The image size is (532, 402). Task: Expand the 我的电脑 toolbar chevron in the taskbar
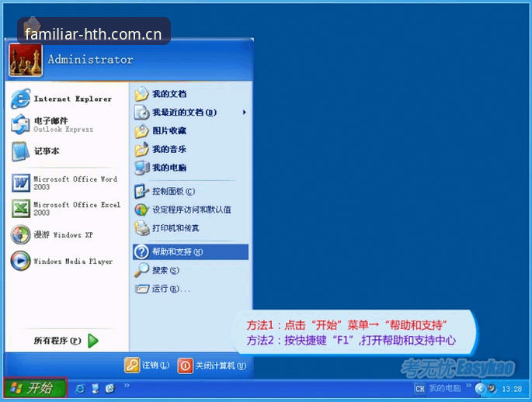pyautogui.click(x=468, y=386)
